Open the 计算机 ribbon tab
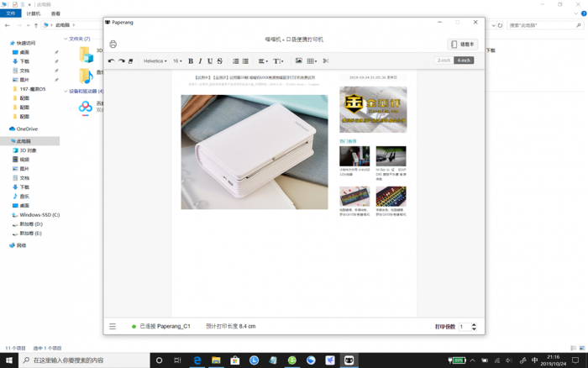 pos(33,14)
